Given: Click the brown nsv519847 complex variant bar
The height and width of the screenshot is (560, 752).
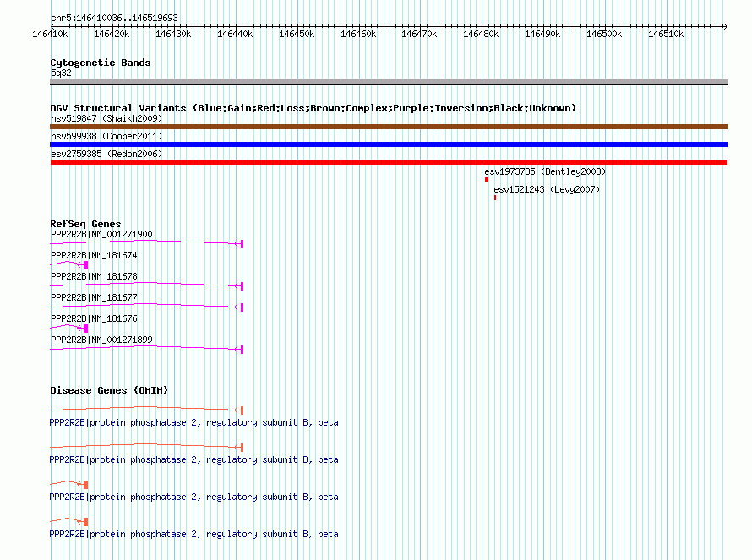Looking at the screenshot, I should (x=389, y=127).
